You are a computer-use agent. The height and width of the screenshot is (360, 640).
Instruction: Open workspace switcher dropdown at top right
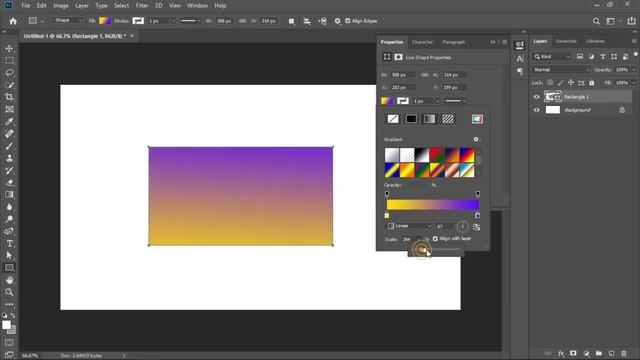(x=612, y=21)
